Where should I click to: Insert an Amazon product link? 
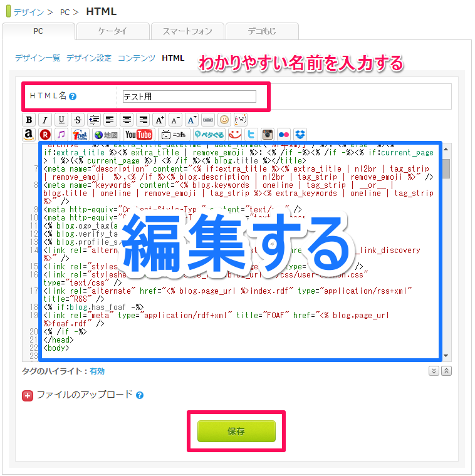pyautogui.click(x=29, y=135)
